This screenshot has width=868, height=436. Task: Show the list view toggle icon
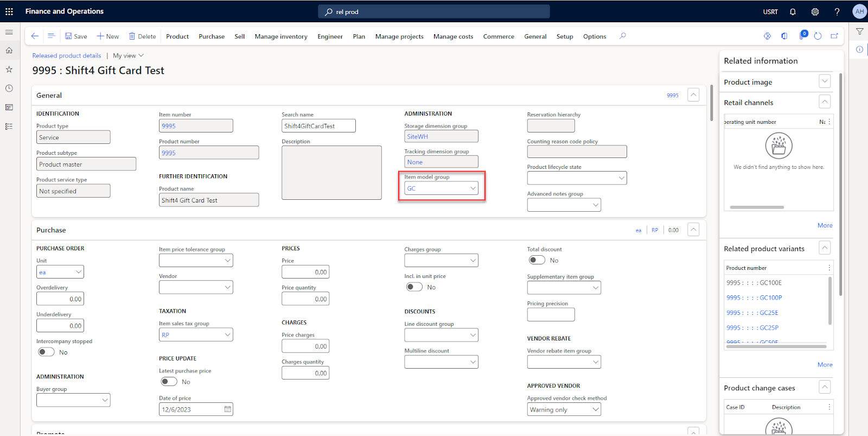(x=51, y=36)
